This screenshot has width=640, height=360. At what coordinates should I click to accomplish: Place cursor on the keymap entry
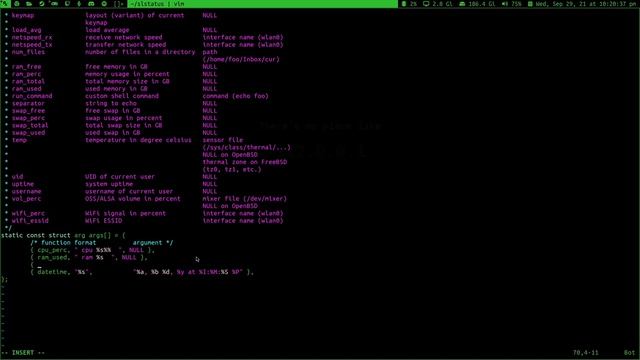(23, 15)
